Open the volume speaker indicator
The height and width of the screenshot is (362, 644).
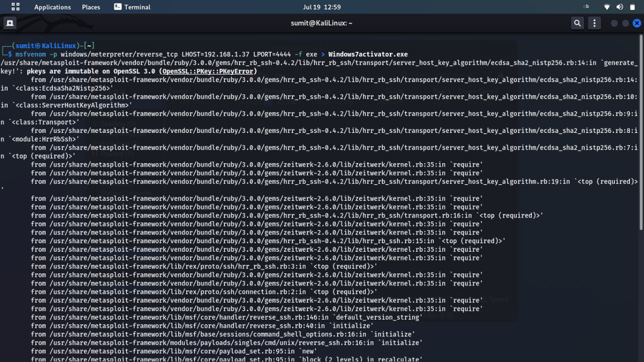pos(620,7)
